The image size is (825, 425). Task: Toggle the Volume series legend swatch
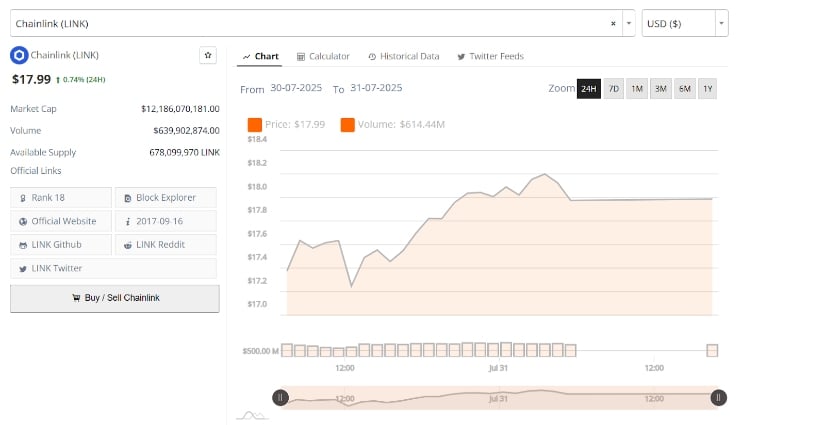(x=347, y=125)
